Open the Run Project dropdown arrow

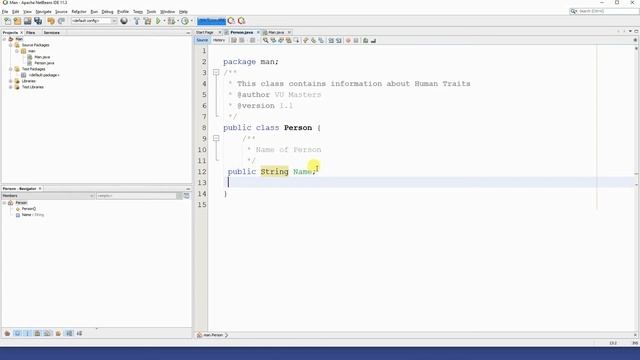164,21
